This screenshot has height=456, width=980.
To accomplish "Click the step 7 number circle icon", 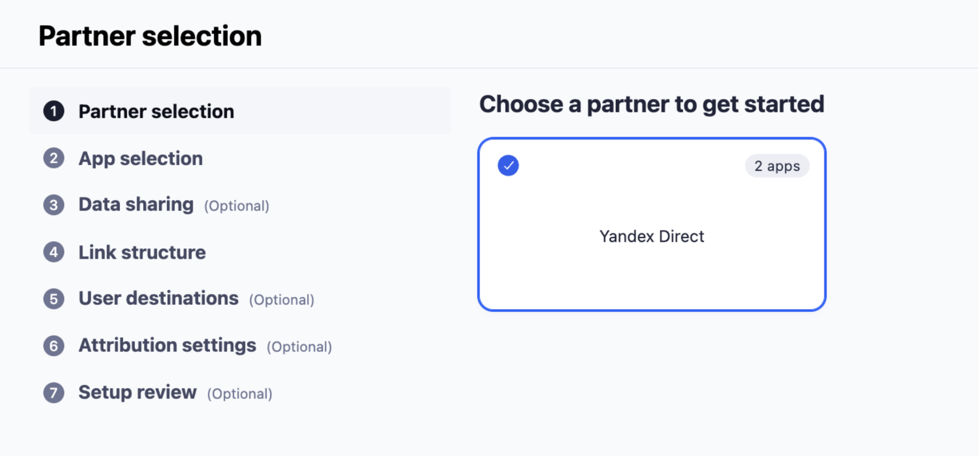I will pos(54,393).
